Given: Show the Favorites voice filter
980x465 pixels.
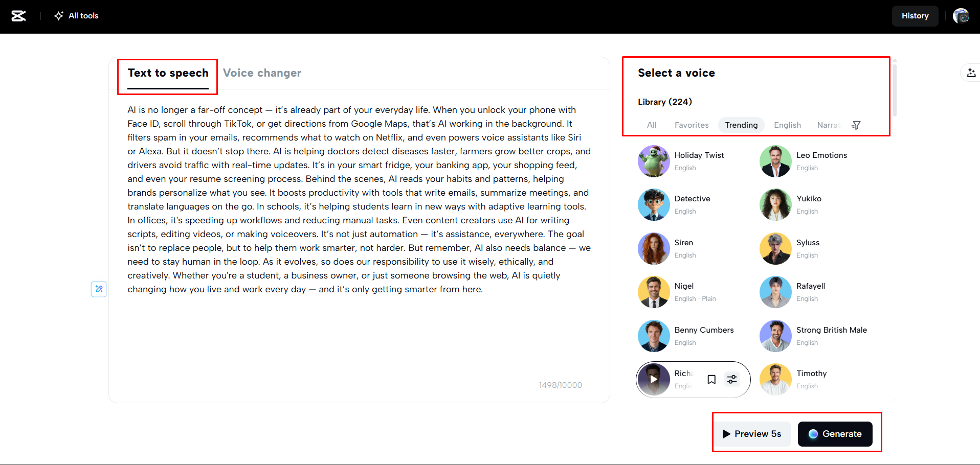Looking at the screenshot, I should 692,125.
